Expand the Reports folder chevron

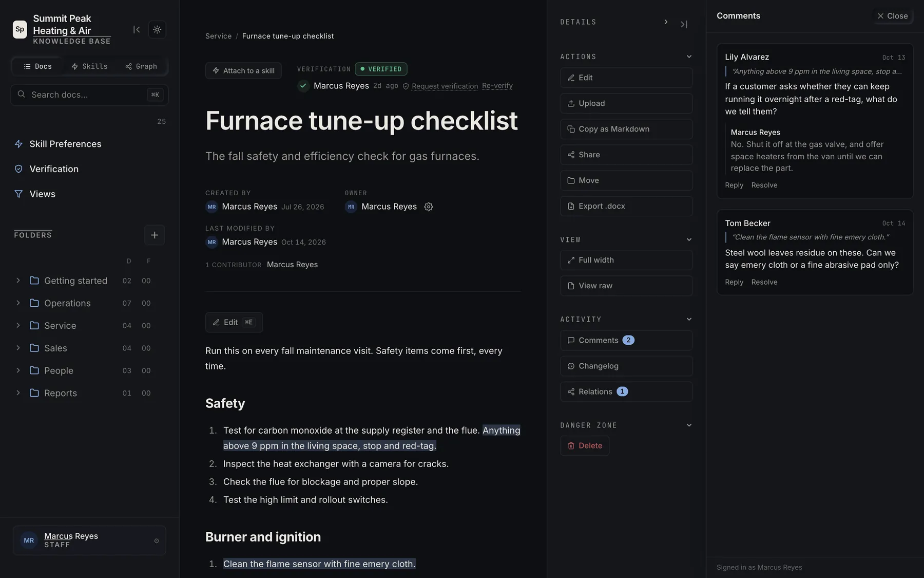[x=18, y=393]
